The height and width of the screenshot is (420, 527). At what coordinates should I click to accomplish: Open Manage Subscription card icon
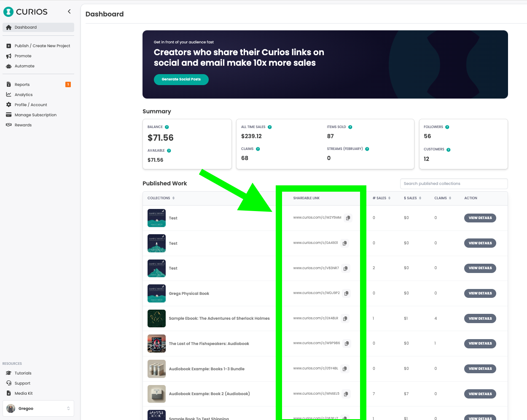click(9, 115)
